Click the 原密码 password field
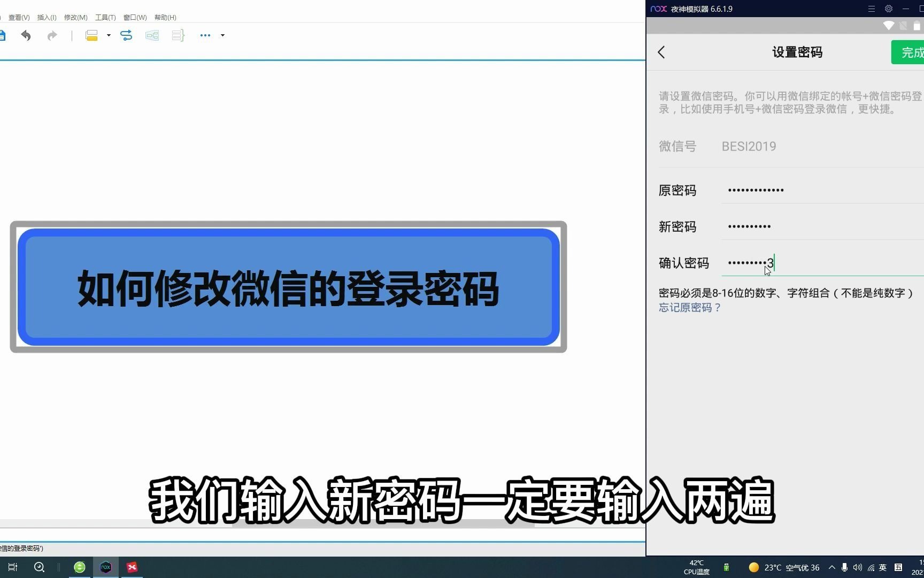 (x=822, y=191)
